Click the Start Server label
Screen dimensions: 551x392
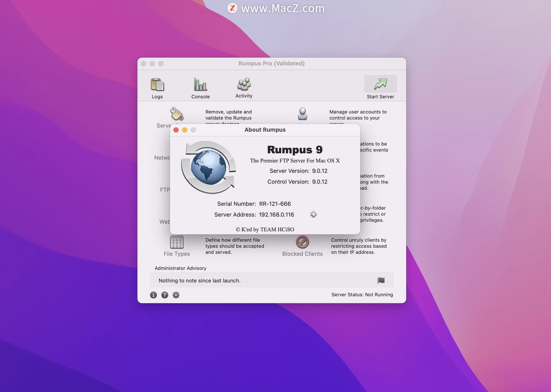(381, 97)
